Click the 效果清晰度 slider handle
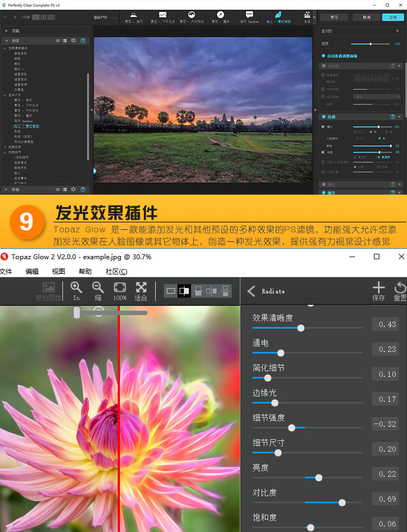This screenshot has width=407, height=532. pyautogui.click(x=301, y=328)
